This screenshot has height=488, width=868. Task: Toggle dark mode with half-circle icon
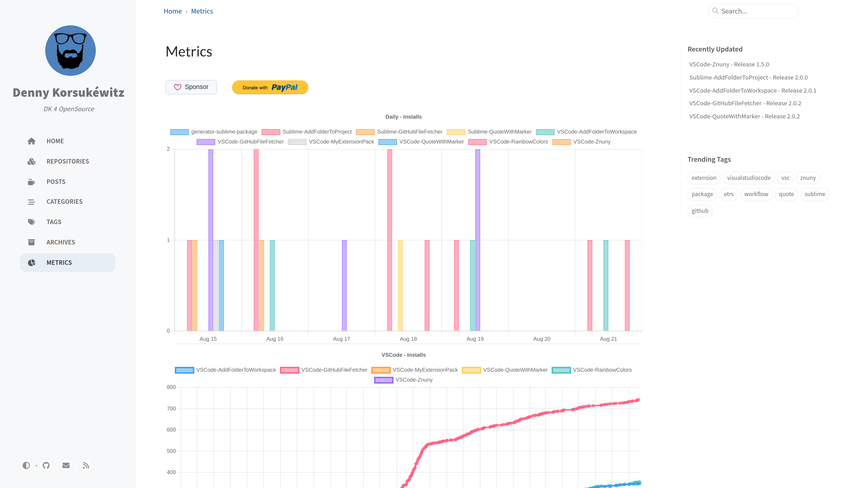point(26,465)
